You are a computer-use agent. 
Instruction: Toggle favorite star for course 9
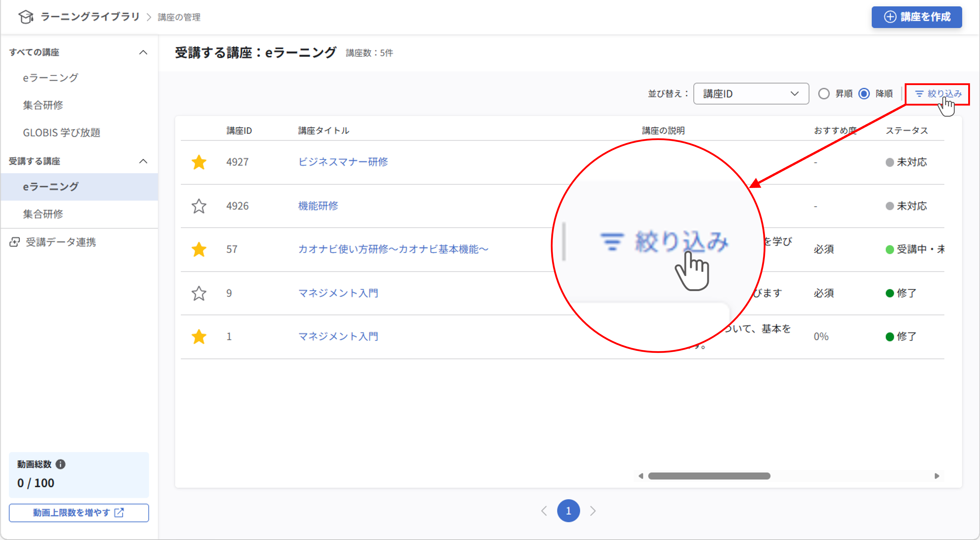click(x=199, y=293)
